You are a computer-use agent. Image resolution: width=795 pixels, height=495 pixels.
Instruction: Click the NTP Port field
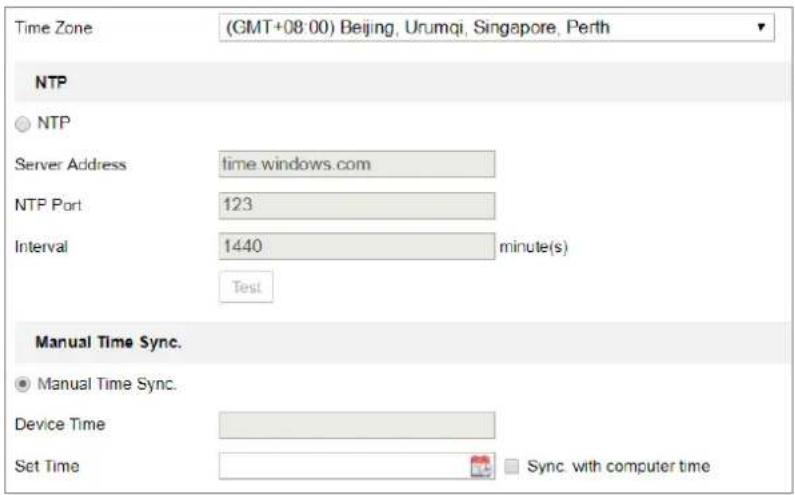tap(357, 205)
